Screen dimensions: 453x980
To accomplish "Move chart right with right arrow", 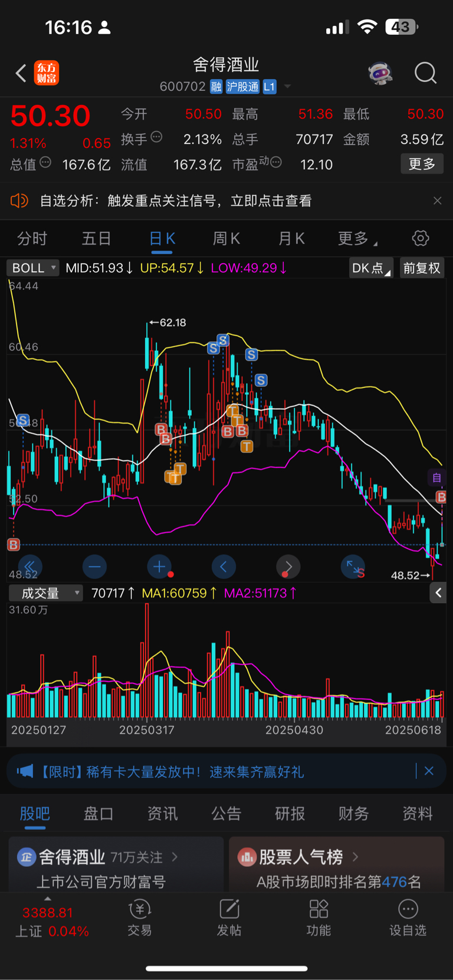I will click(x=288, y=567).
